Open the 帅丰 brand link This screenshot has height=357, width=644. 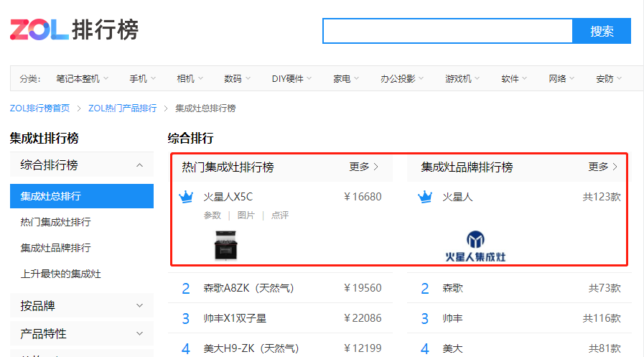pyautogui.click(x=452, y=318)
